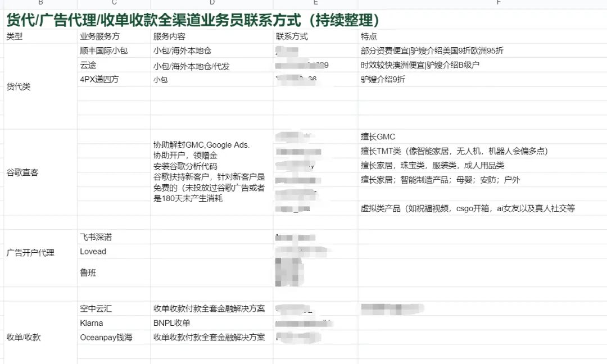Select the 空中云汇 cell
Viewport: 607px width, 364px height.
coord(114,308)
